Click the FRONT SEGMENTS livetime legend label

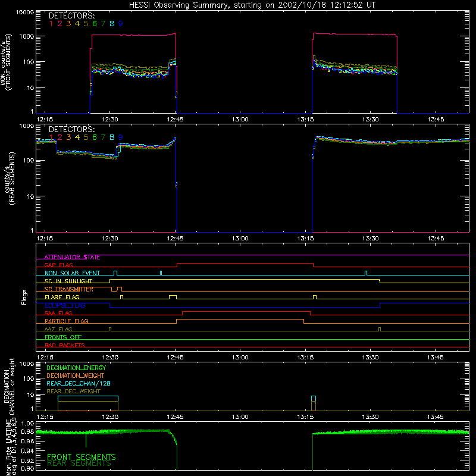point(82,457)
